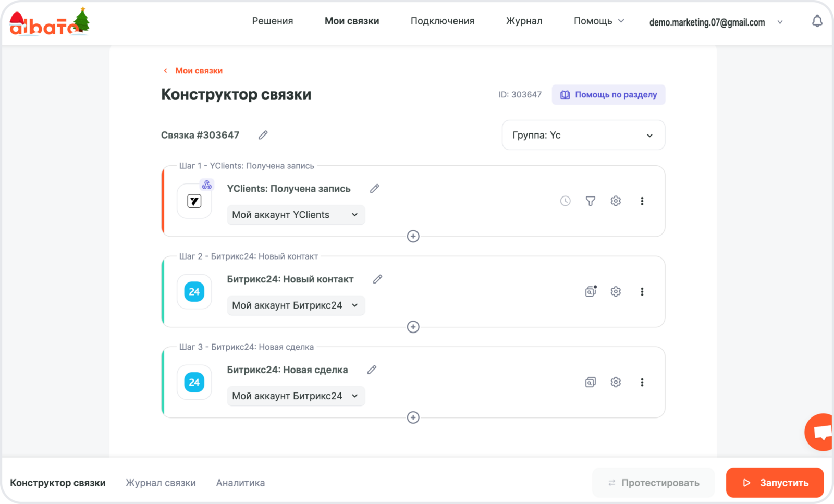Open the Помощь menu in the header

click(598, 21)
